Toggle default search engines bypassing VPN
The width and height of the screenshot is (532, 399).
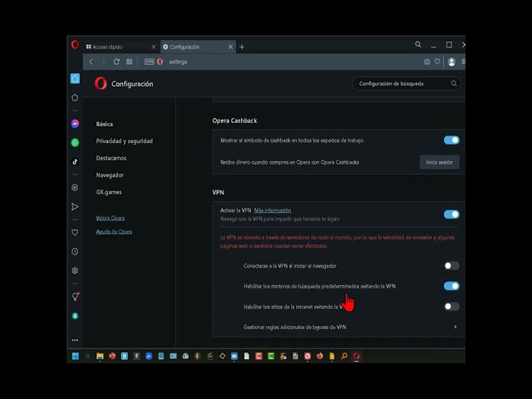451,286
